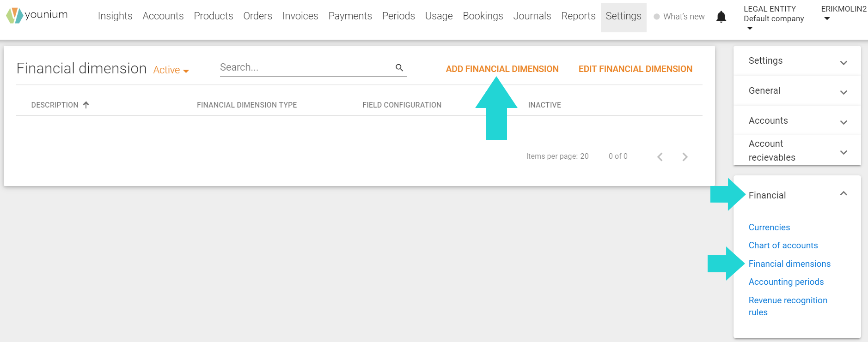This screenshot has height=342, width=868.
Task: Click Field Configuration column header
Action: 402,105
